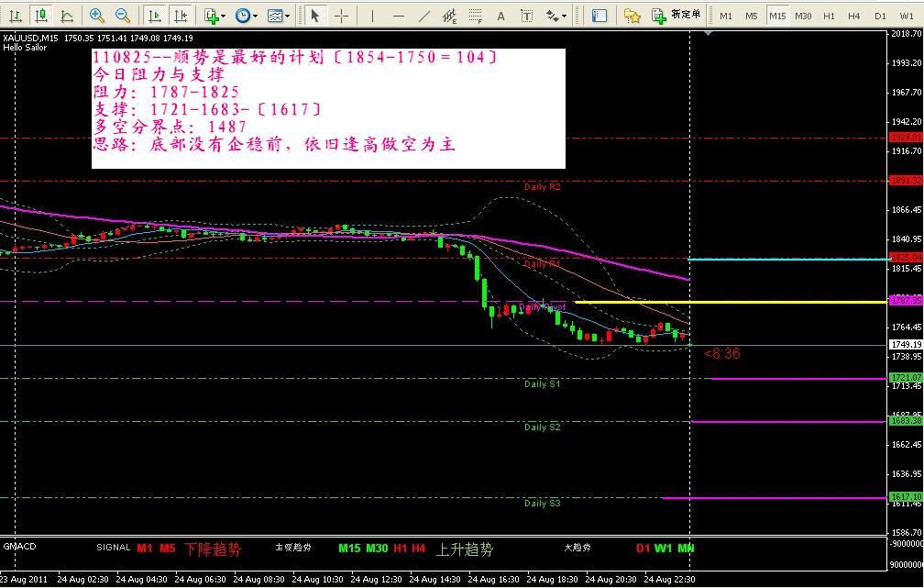Switch chart to candlestick mode

41,16
